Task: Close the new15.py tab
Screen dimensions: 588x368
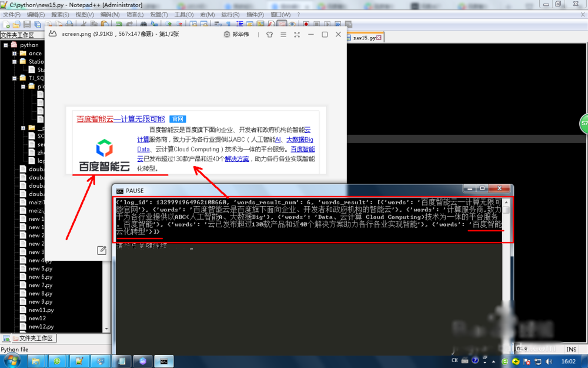Action: pyautogui.click(x=379, y=38)
